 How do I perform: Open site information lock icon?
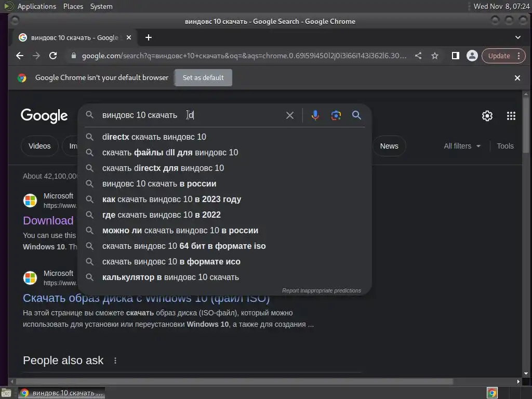74,56
